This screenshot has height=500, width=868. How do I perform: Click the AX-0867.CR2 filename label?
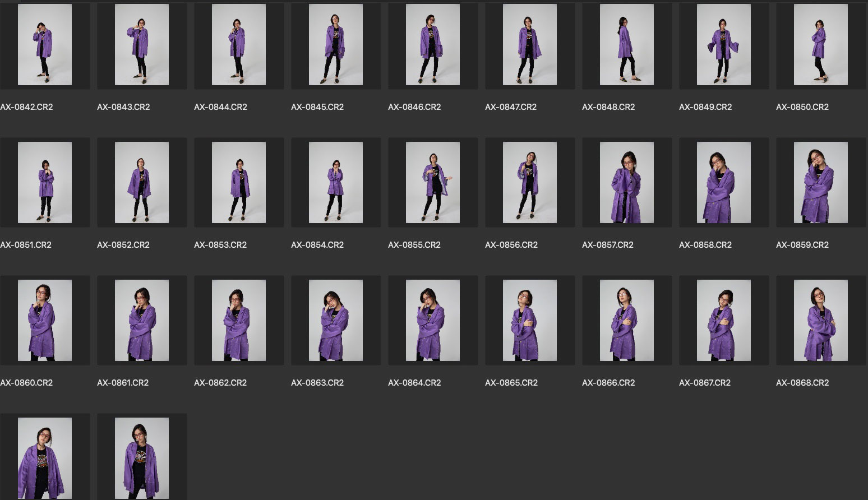coord(705,383)
